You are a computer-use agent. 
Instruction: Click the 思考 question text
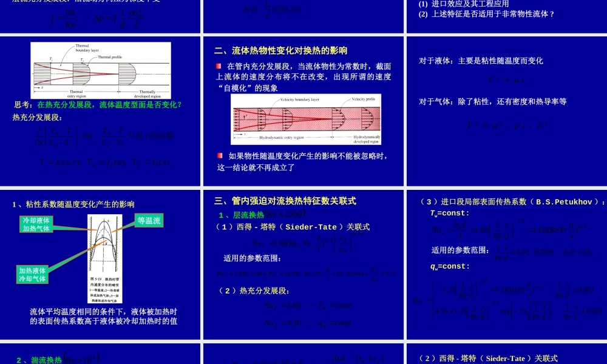(97, 104)
